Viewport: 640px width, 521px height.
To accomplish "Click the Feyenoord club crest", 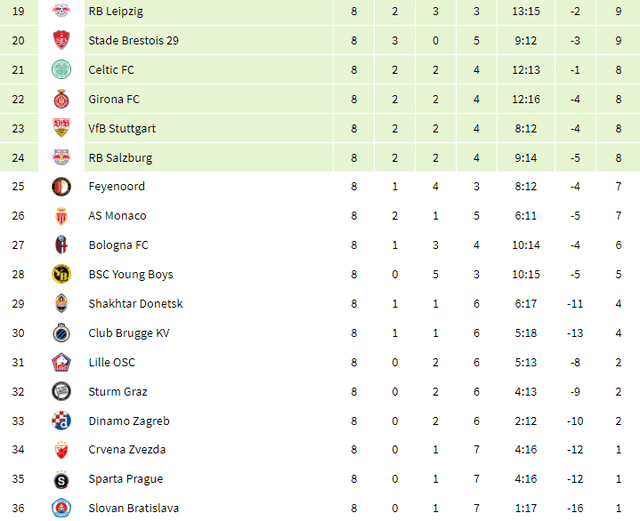I will click(x=62, y=186).
